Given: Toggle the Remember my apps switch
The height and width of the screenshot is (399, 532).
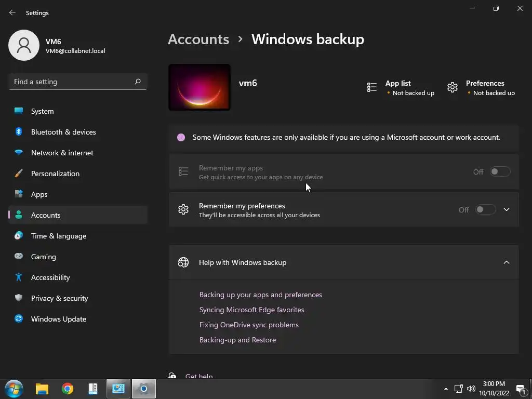Looking at the screenshot, I should tap(500, 171).
